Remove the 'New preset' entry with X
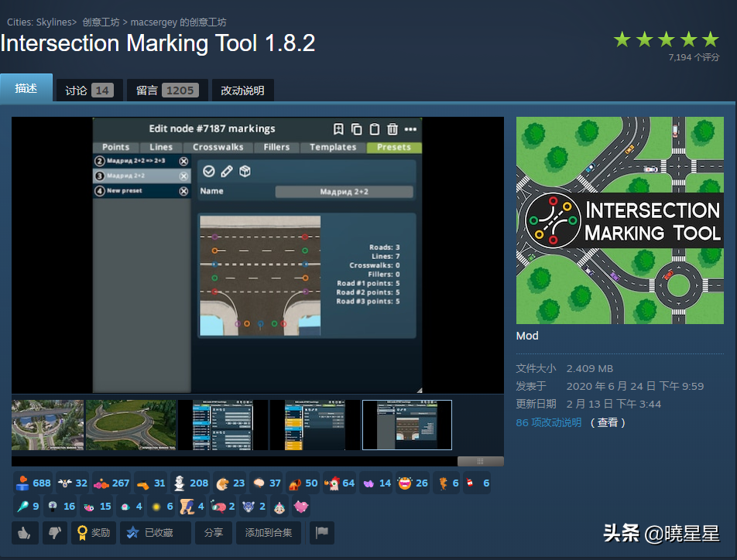Image resolution: width=737 pixels, height=560 pixels. pyautogui.click(x=183, y=191)
